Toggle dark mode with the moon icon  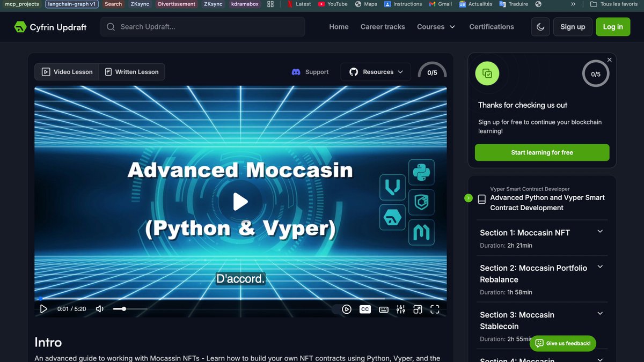pyautogui.click(x=540, y=27)
